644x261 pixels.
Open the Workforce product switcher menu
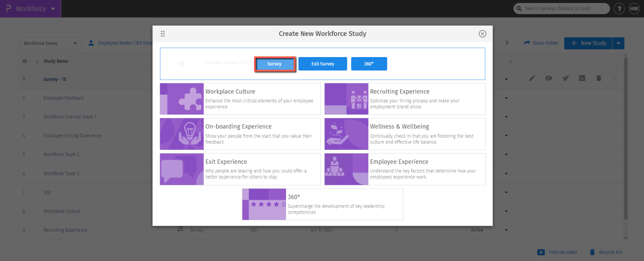click(29, 8)
